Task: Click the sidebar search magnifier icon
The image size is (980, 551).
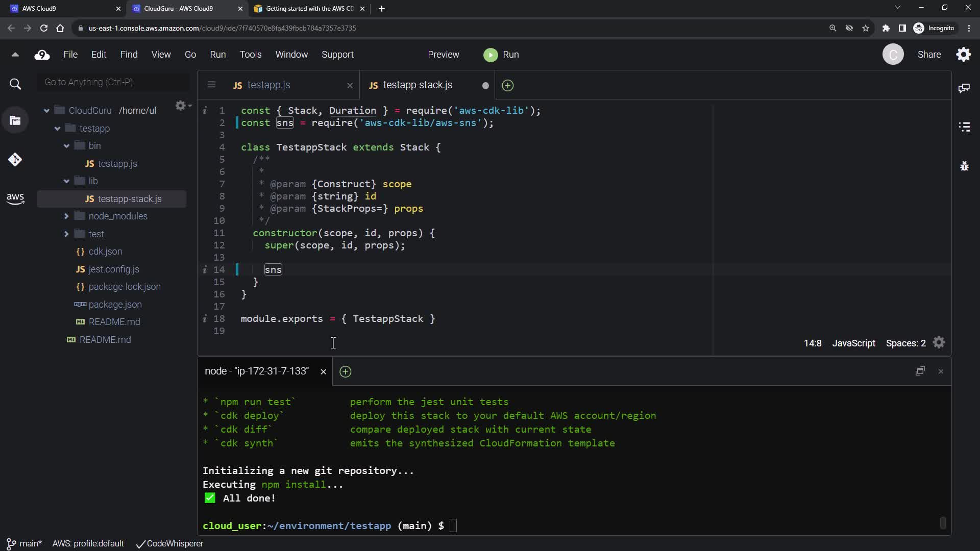Action: (15, 84)
